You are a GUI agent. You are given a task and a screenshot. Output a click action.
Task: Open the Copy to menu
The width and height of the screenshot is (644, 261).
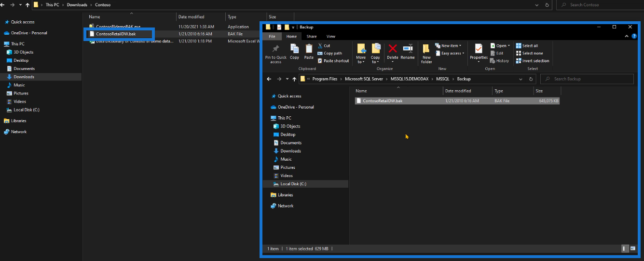(375, 53)
